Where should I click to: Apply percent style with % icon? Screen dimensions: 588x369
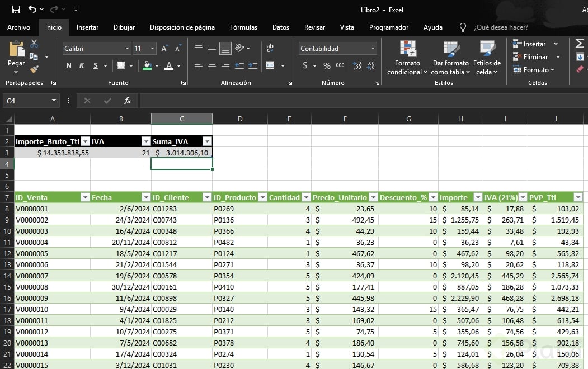[327, 65]
